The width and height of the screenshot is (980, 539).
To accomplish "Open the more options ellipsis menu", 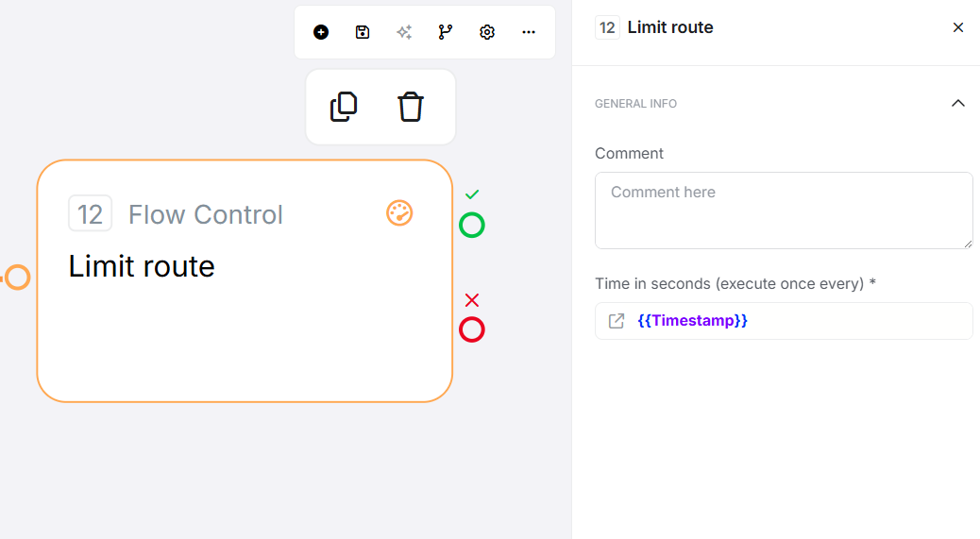I will [529, 32].
